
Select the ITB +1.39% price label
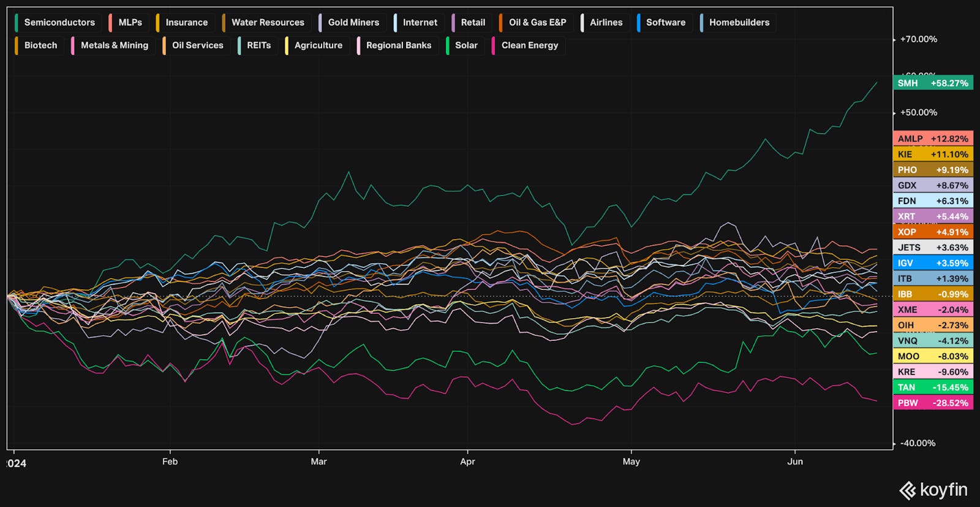point(933,278)
